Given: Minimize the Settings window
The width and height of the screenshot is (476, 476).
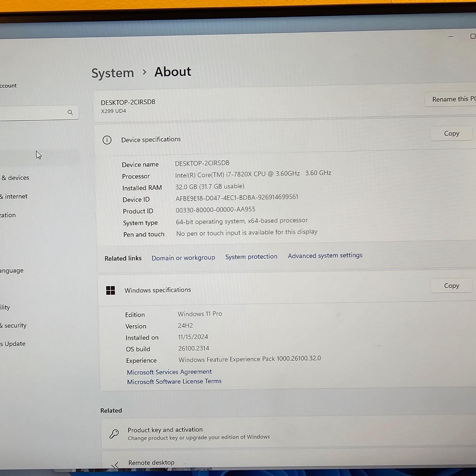Looking at the screenshot, I should (451, 36).
